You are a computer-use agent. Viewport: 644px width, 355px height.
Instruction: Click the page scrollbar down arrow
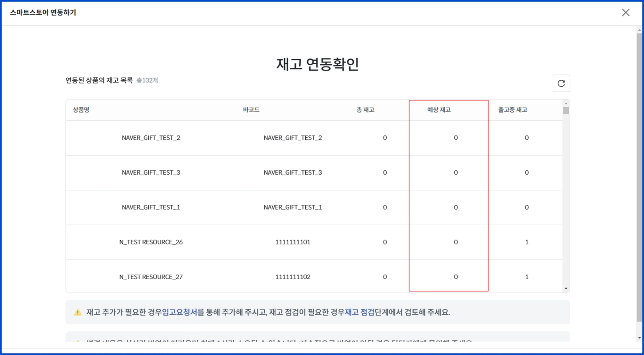click(639, 338)
